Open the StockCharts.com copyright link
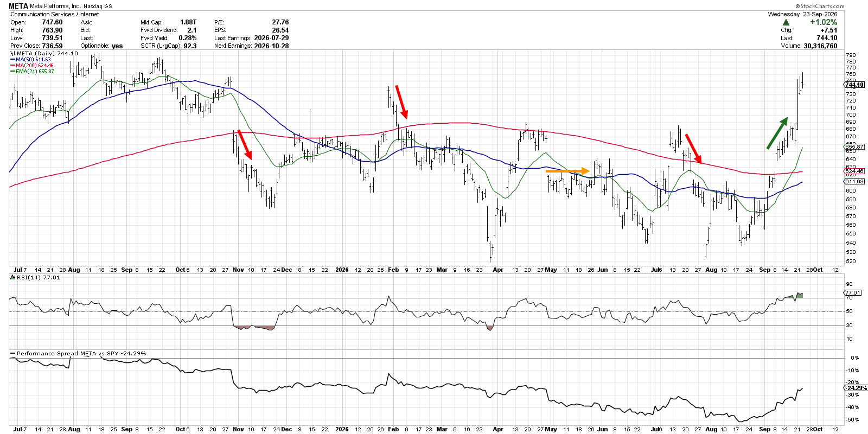The height and width of the screenshot is (434, 868). click(820, 7)
